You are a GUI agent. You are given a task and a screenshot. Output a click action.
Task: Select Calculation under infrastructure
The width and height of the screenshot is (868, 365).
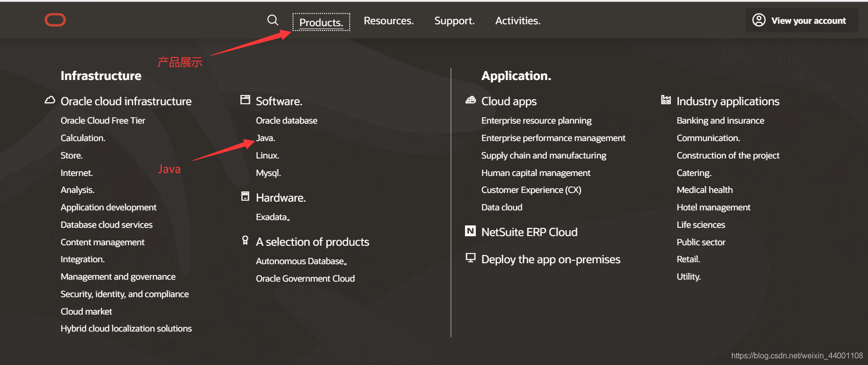tap(83, 138)
